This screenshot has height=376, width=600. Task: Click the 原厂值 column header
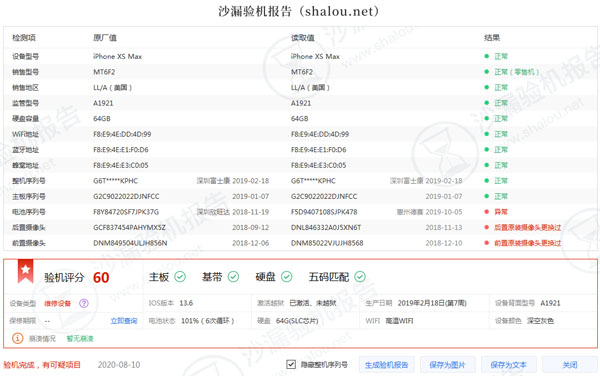coord(105,37)
